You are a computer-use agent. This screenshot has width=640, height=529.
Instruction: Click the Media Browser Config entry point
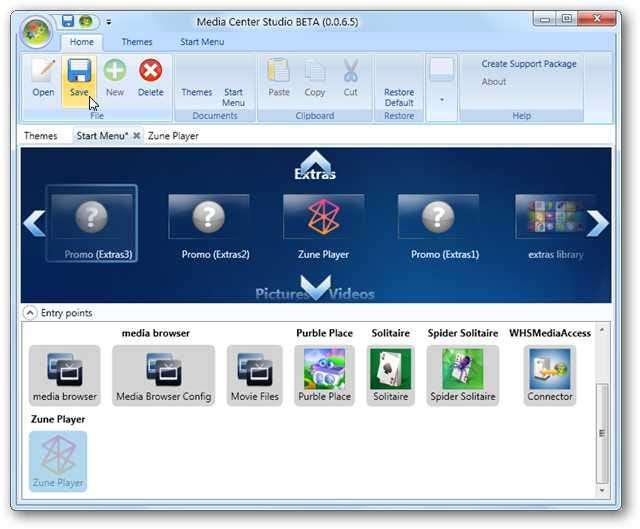point(163,375)
